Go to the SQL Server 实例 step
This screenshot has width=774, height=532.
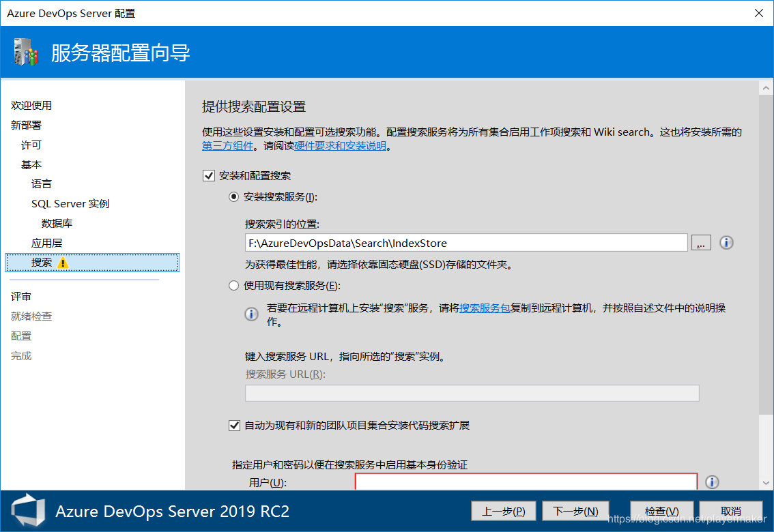(x=70, y=203)
